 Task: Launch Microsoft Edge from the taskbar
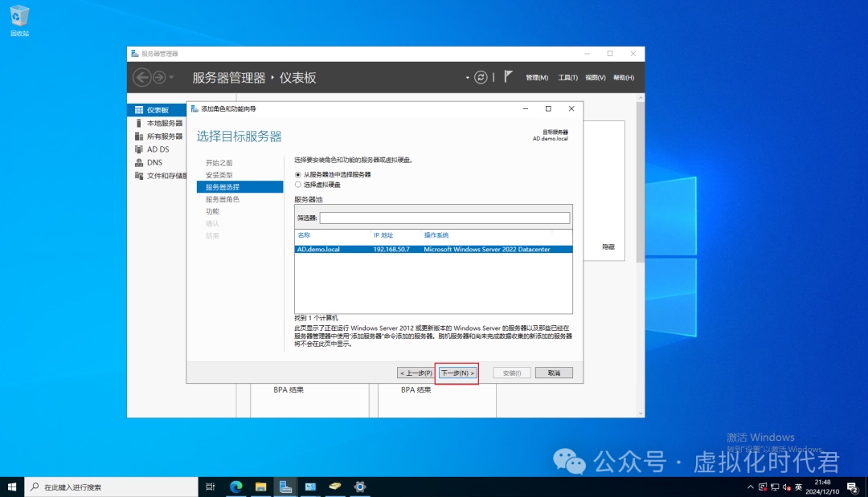click(x=235, y=487)
